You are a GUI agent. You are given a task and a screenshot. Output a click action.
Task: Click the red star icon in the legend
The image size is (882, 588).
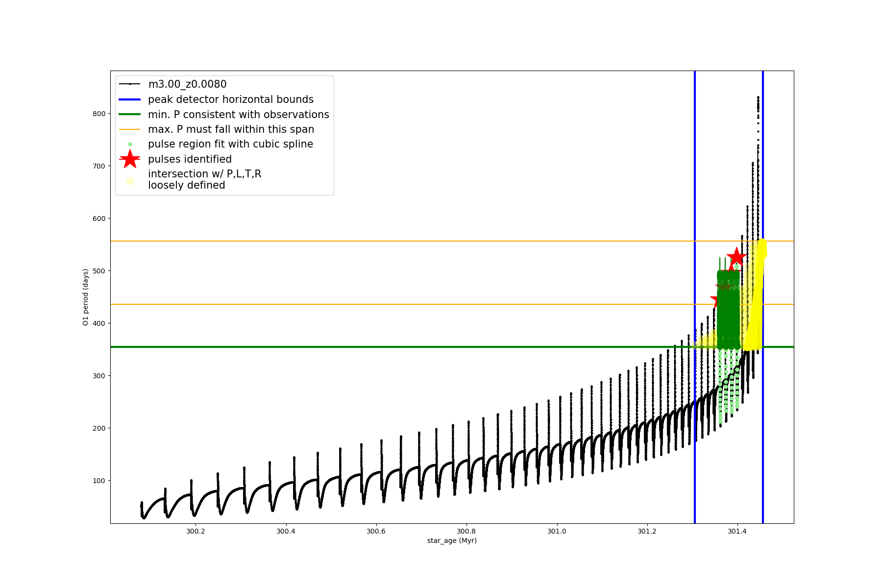(130, 159)
